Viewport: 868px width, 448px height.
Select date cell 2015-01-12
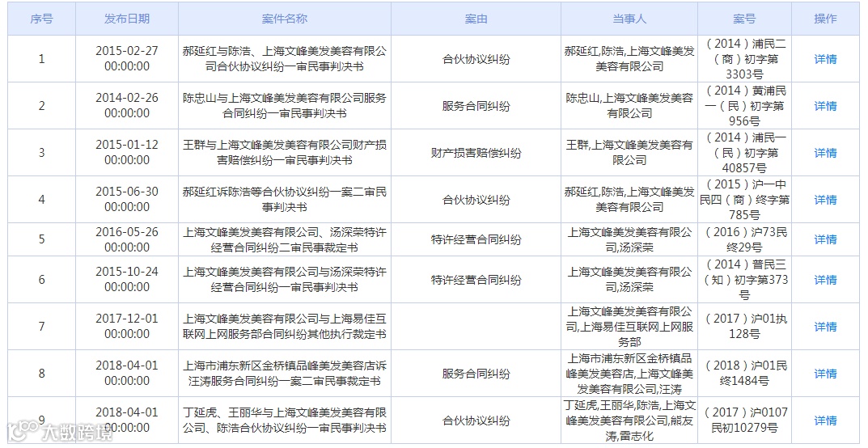[x=127, y=153]
